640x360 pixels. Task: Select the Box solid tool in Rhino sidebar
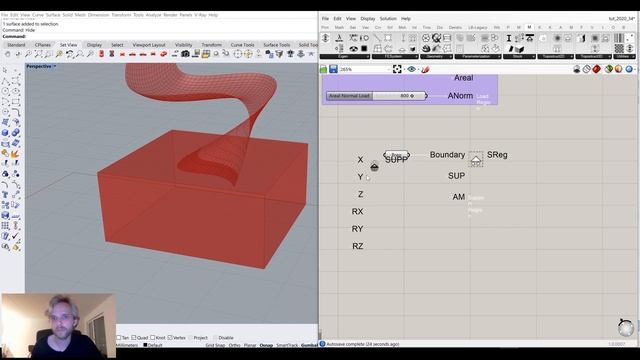pyautogui.click(x=5, y=133)
